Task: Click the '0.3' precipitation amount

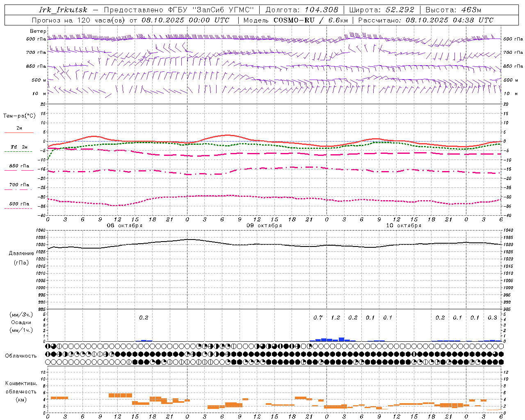Action: tap(492, 317)
